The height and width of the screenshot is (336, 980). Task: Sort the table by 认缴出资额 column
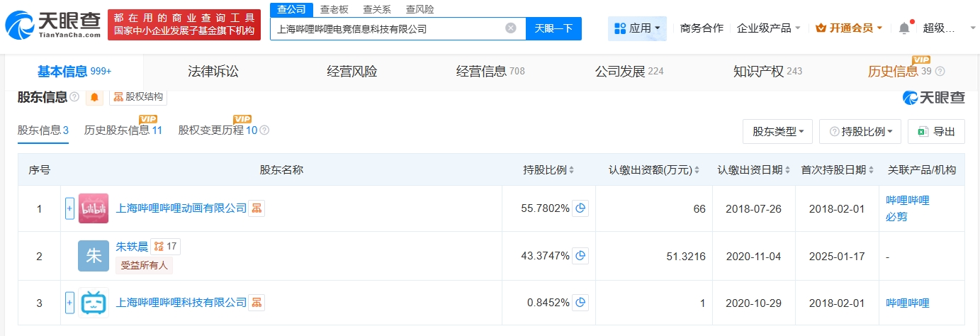(x=654, y=170)
